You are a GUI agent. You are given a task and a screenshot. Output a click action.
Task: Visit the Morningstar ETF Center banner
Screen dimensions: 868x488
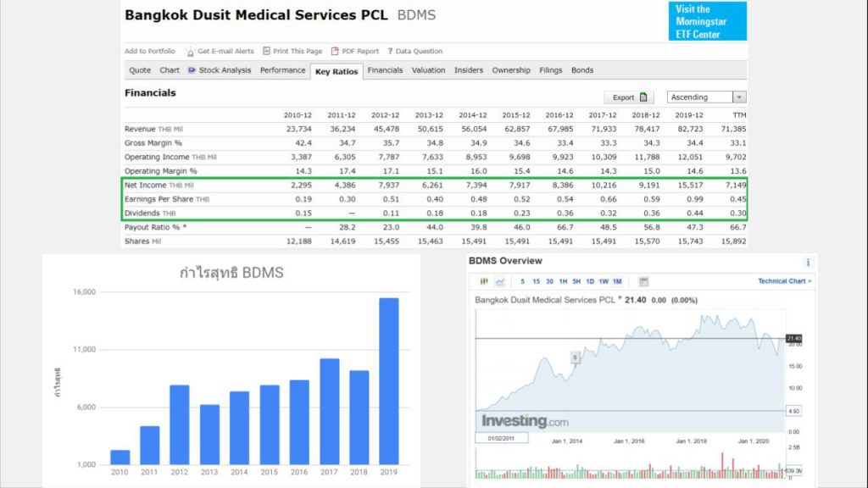click(x=708, y=21)
